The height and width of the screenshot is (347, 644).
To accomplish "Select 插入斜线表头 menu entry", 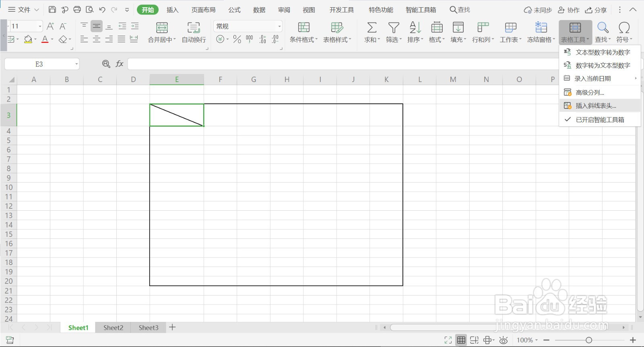I will (x=600, y=106).
